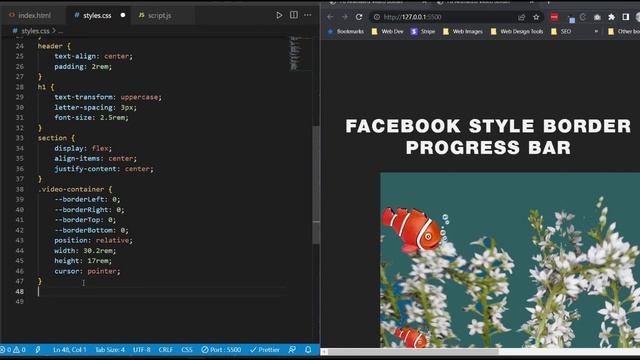640x360 pixels.
Task: Click Ln 48, Col 1 cursor position
Action: coord(69,350)
